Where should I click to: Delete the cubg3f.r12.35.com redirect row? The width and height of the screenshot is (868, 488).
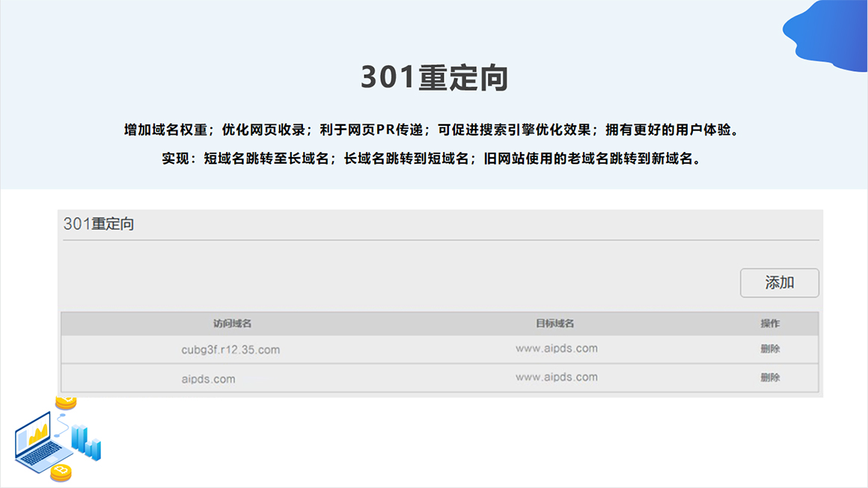pyautogui.click(x=770, y=349)
